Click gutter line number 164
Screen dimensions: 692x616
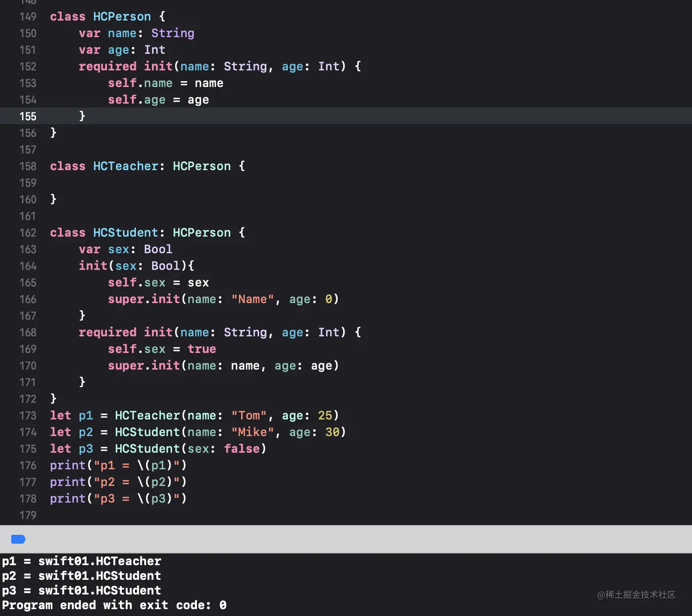tap(28, 266)
